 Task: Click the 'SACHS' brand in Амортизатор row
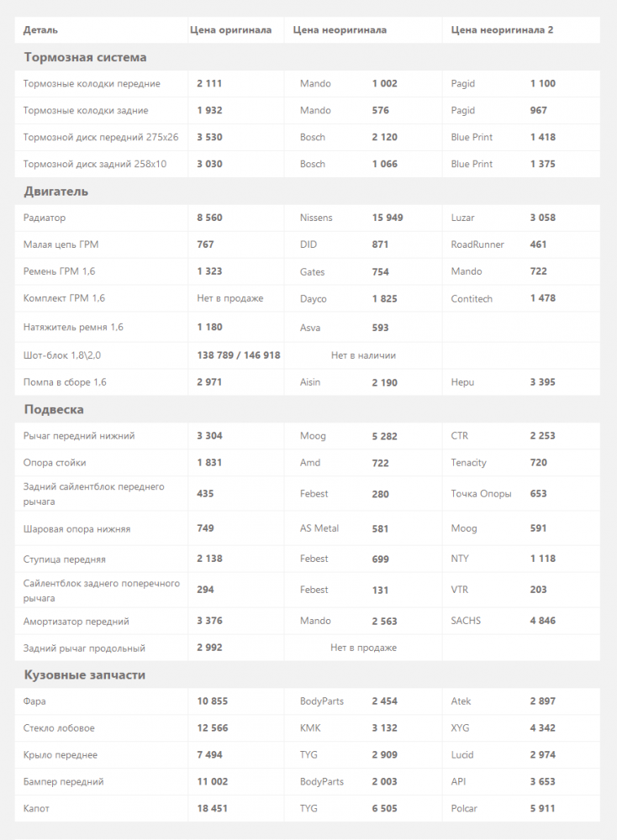[x=466, y=621]
